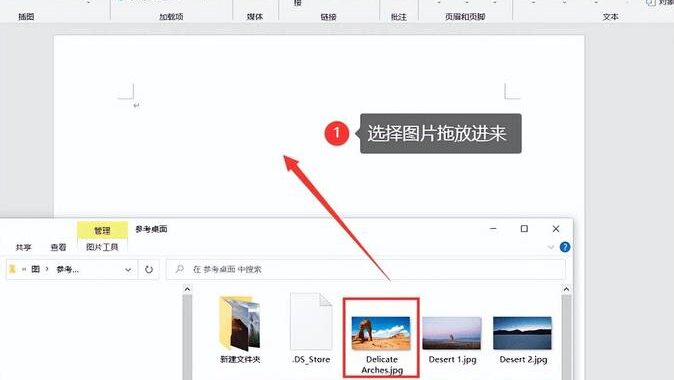Select the Desert 1.jpg thumbnail
The height and width of the screenshot is (380, 674).
452,333
